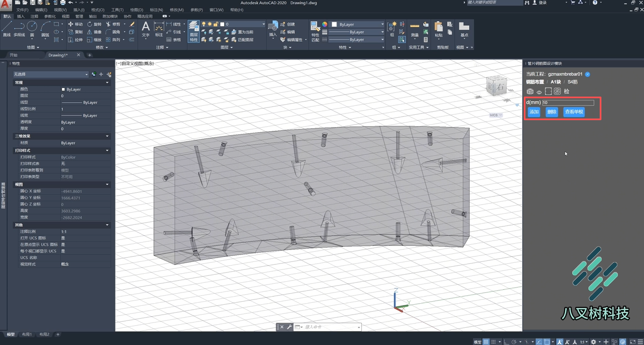Toggle PICKADD icon in properties palette
This screenshot has width=644, height=345.
click(94, 74)
